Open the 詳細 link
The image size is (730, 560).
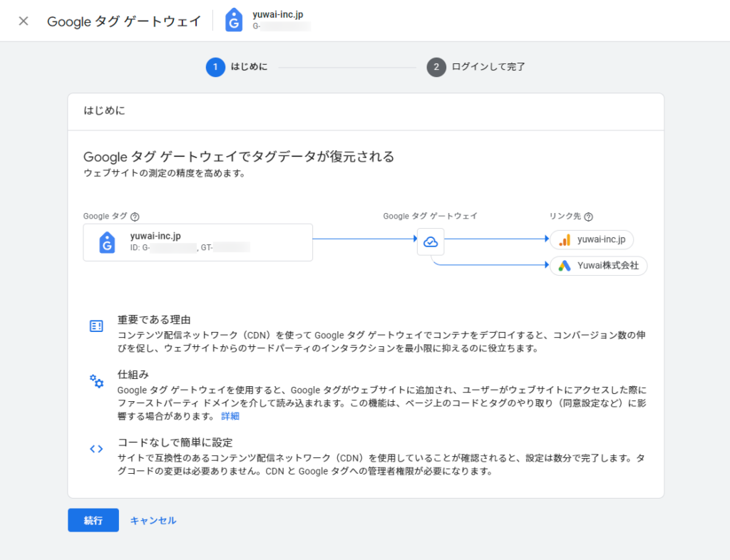[230, 416]
